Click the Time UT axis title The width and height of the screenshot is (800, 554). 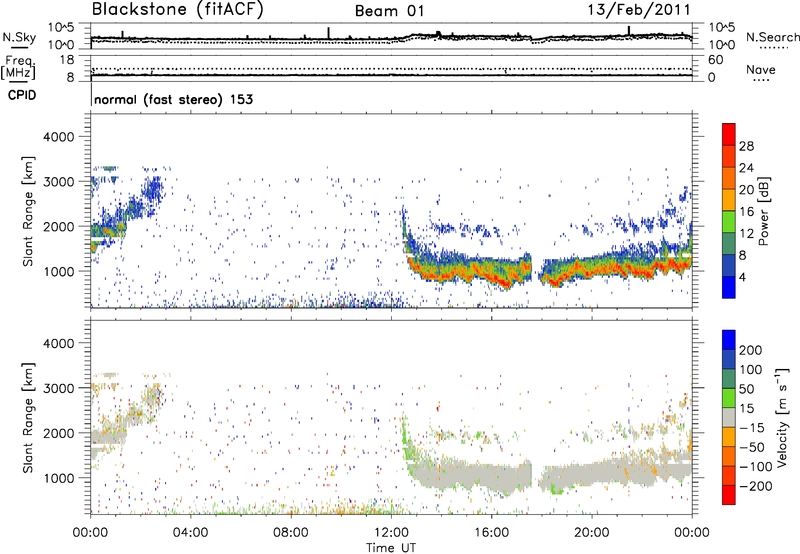[391, 548]
